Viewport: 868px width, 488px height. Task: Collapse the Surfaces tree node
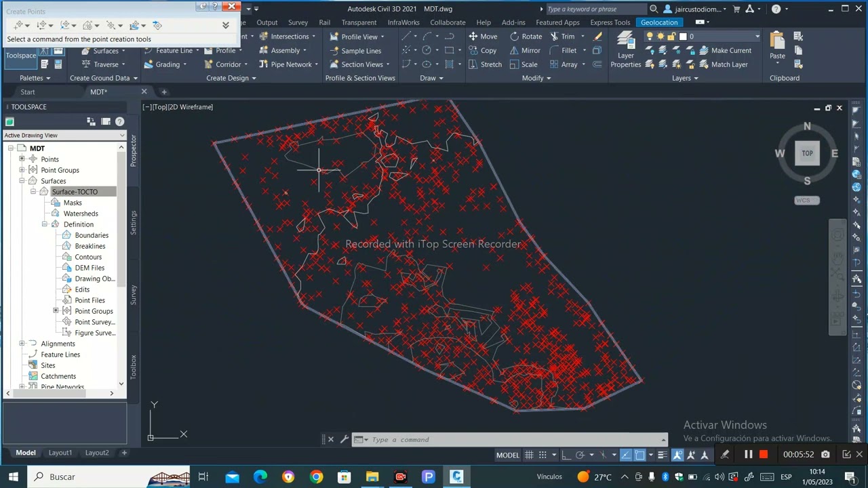point(22,181)
